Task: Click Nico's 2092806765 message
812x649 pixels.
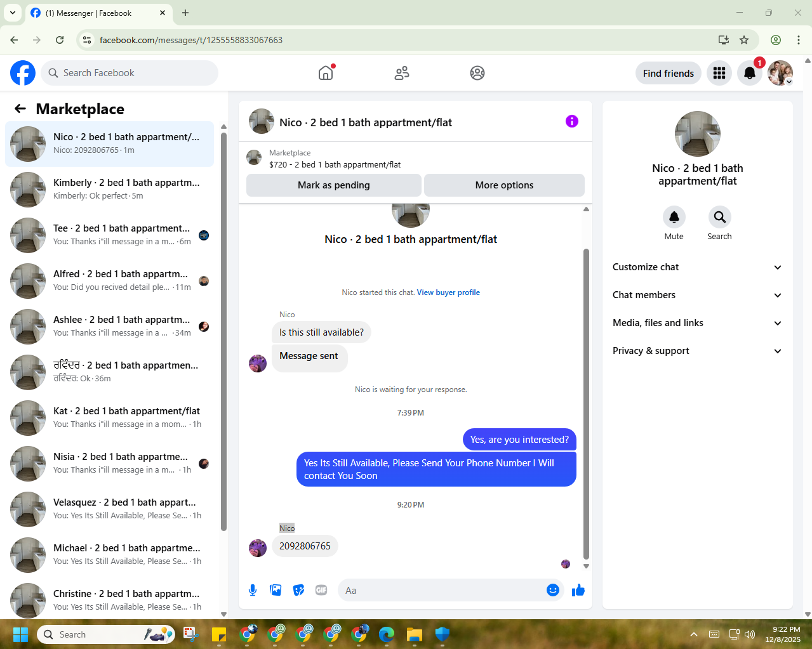Action: coord(305,546)
